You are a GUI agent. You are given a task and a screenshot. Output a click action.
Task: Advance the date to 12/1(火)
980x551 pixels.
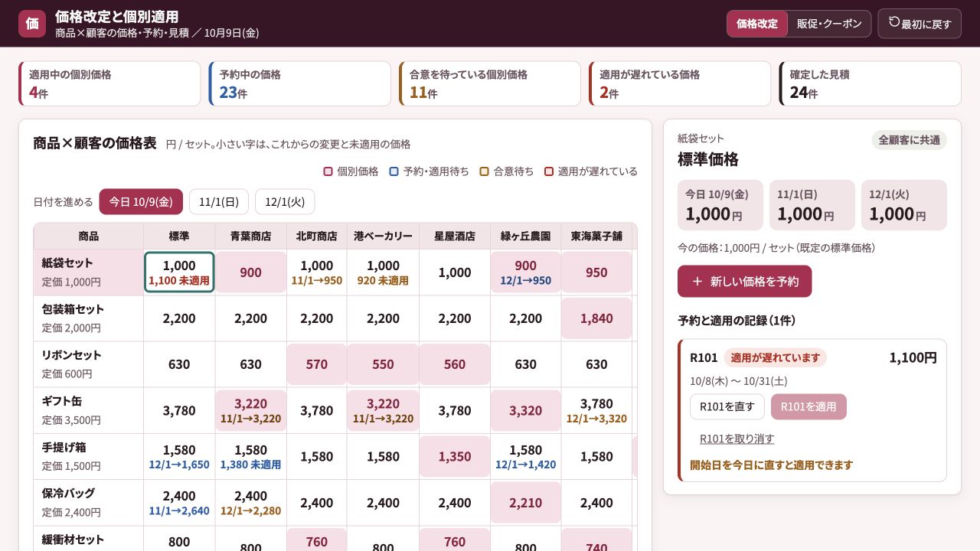pyautogui.click(x=285, y=202)
